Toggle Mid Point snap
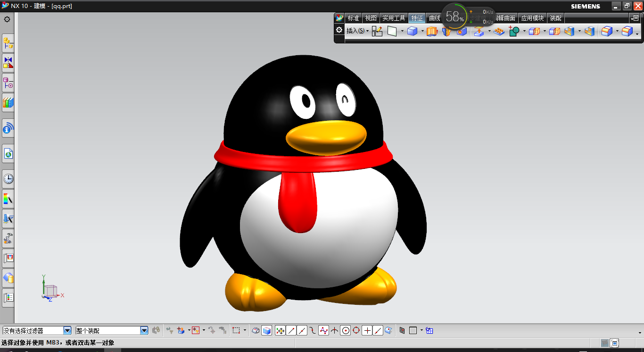The height and width of the screenshot is (352, 644). coord(302,331)
